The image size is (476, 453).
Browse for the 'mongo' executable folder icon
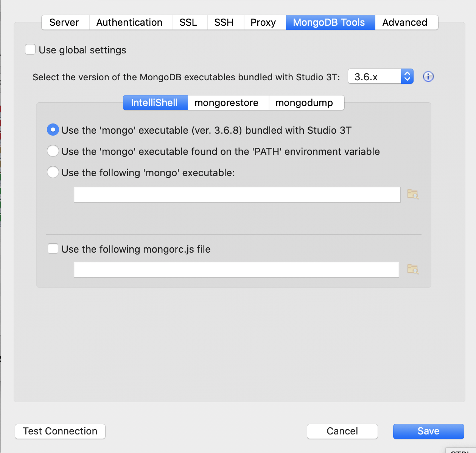[x=413, y=194]
